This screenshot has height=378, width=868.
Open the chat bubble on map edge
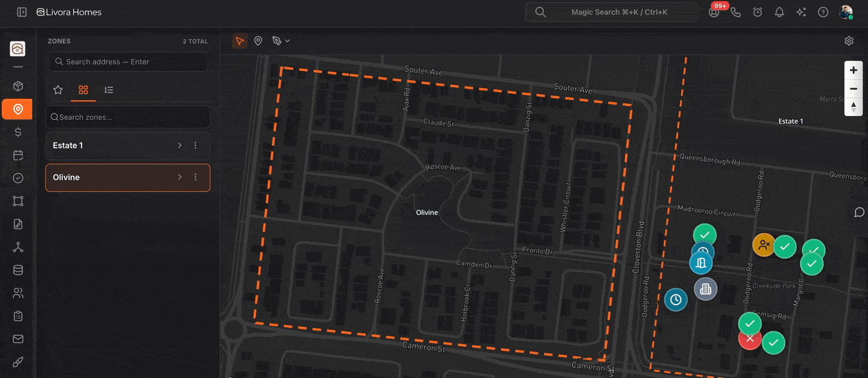[859, 213]
